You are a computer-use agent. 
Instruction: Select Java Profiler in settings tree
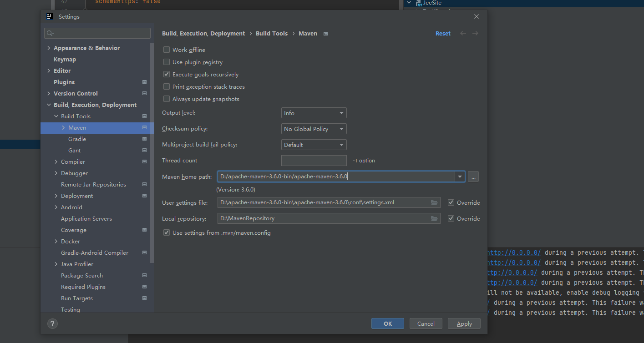[x=77, y=264]
